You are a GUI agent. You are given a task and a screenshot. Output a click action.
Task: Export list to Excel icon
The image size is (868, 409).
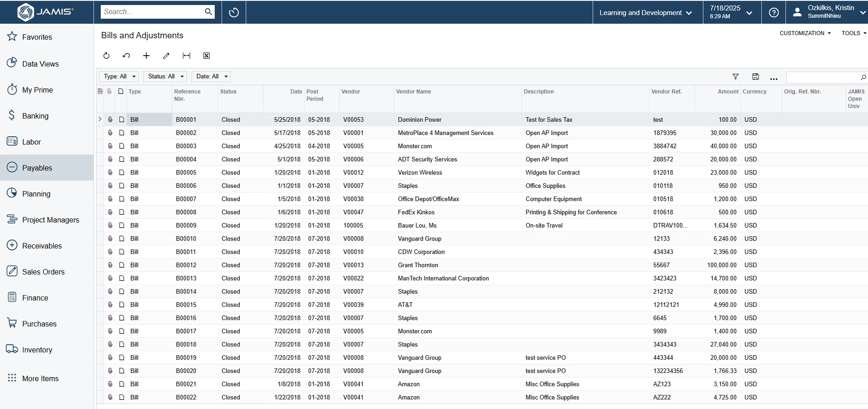coord(207,56)
